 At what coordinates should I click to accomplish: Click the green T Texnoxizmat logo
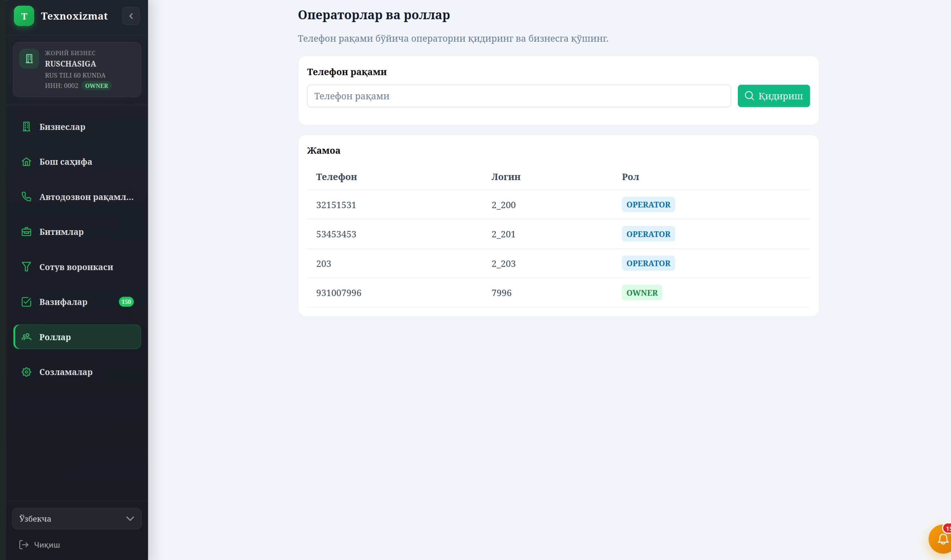(24, 16)
